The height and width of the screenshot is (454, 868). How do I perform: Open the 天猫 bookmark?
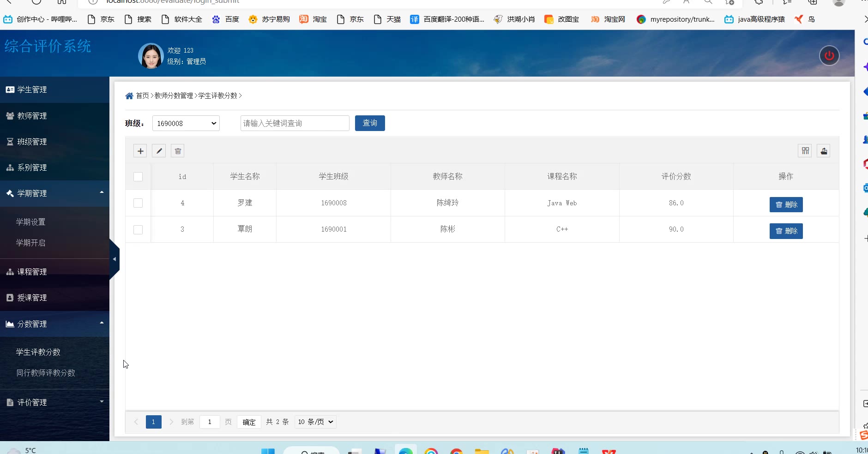(x=387, y=19)
